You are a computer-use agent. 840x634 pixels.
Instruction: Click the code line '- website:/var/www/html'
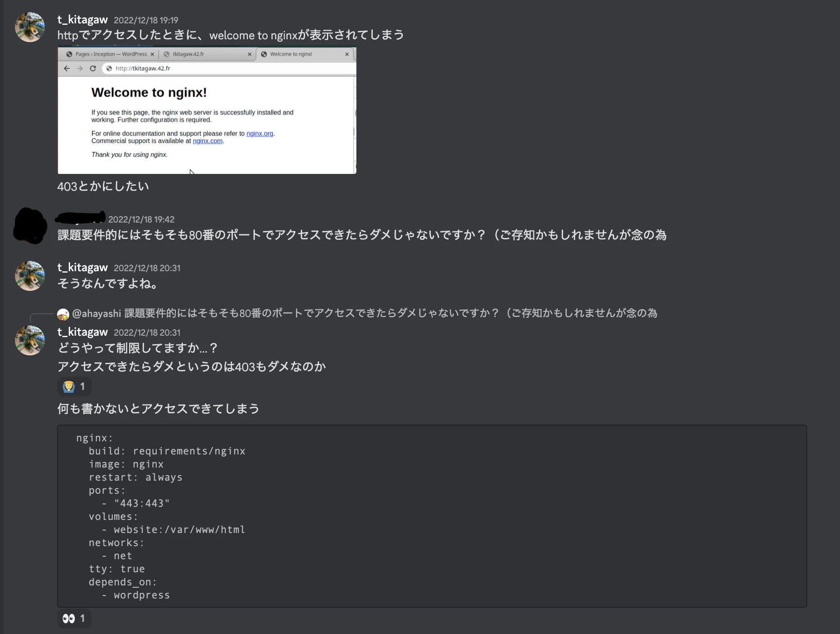point(174,530)
